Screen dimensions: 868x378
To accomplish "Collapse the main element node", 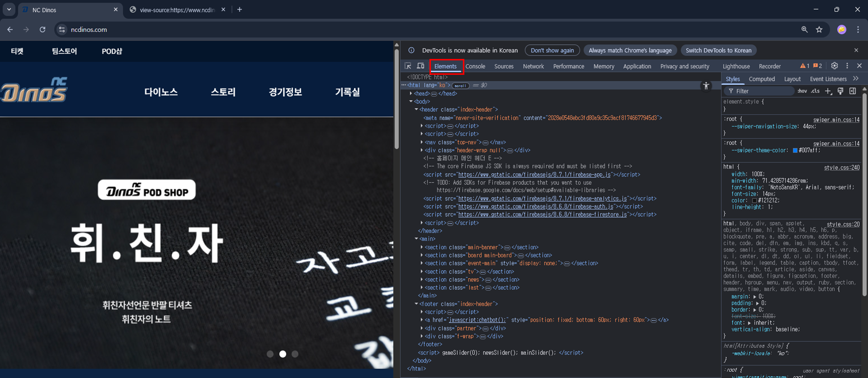I will tap(416, 239).
